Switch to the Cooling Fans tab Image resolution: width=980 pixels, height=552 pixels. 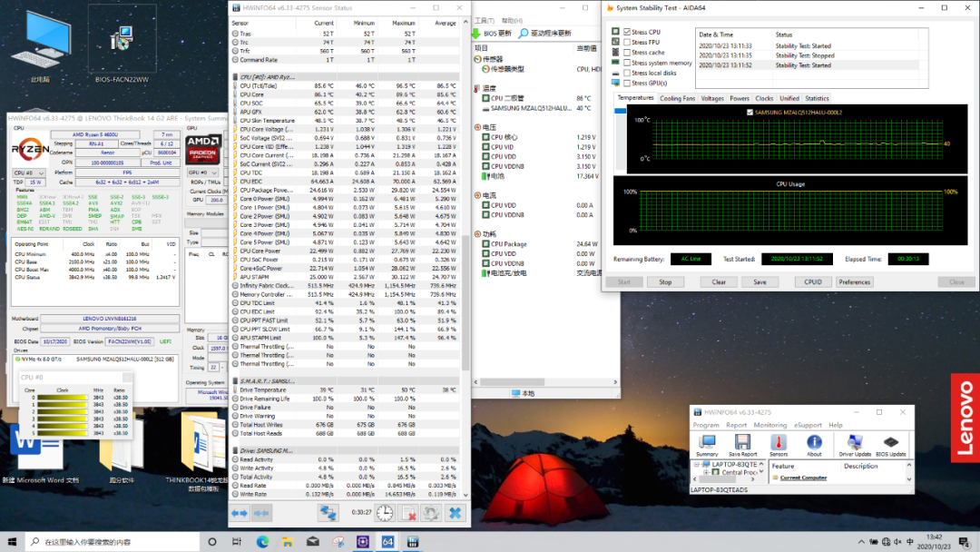tap(677, 98)
